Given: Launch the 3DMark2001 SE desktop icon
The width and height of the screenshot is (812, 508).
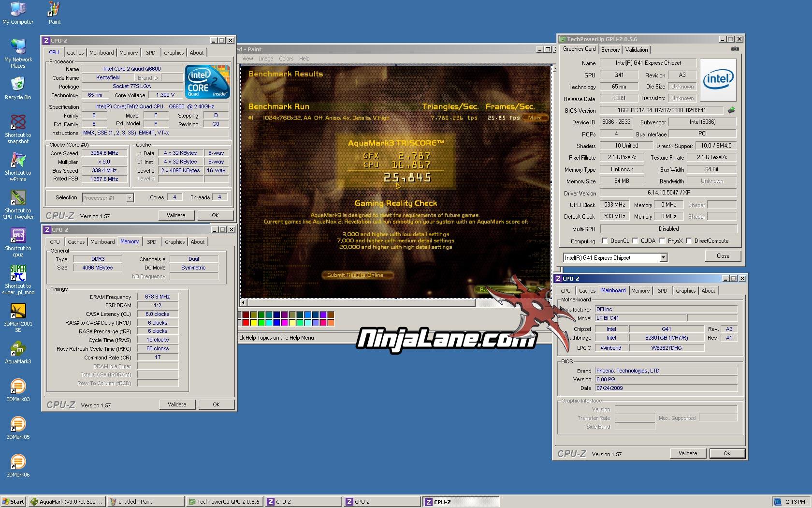Looking at the screenshot, I should pyautogui.click(x=18, y=317).
